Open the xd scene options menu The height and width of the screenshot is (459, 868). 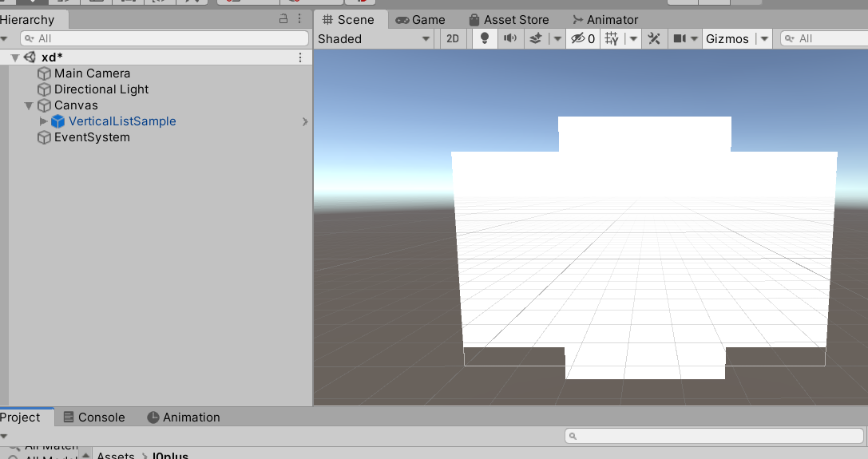coord(300,57)
